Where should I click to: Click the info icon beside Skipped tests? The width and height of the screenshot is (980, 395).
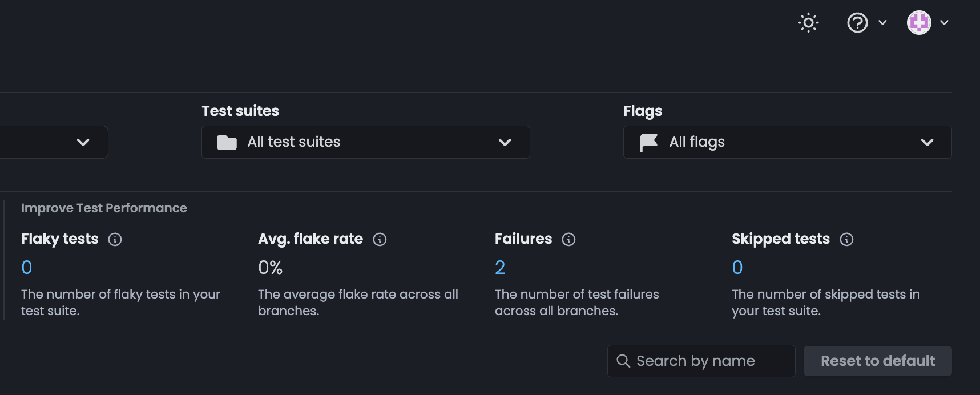coord(846,239)
